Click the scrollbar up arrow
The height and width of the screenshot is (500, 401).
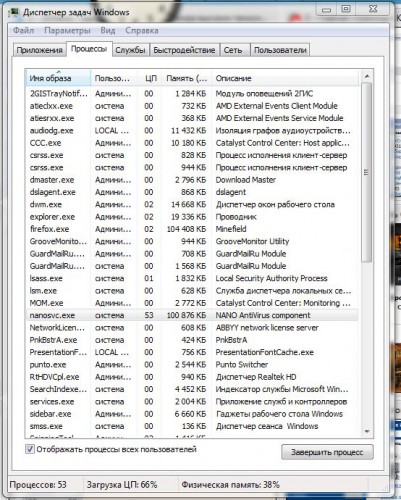[367, 77]
